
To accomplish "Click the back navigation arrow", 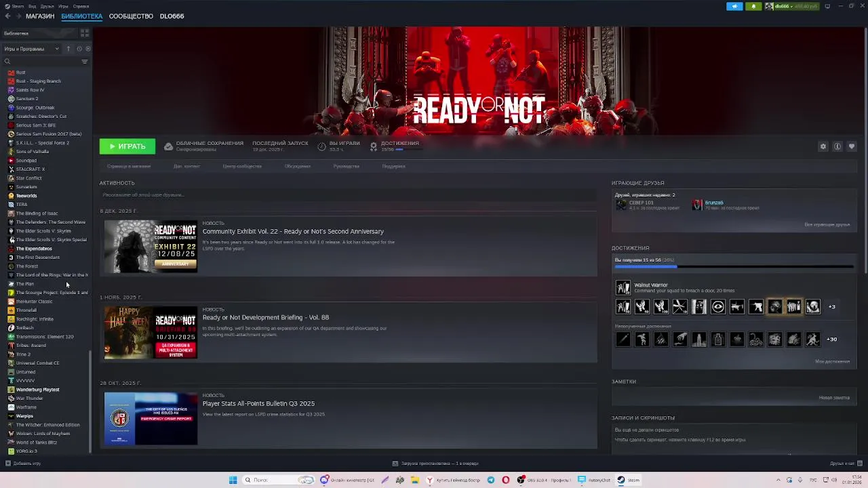I will pos(8,16).
